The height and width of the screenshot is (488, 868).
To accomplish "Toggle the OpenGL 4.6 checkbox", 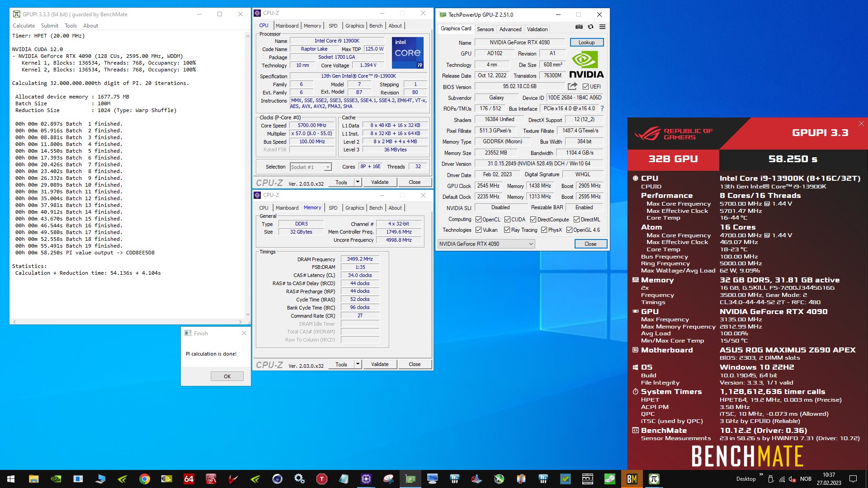I will point(569,230).
